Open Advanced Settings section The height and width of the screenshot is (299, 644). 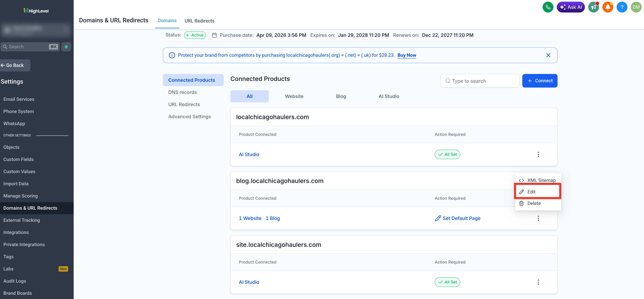(190, 117)
